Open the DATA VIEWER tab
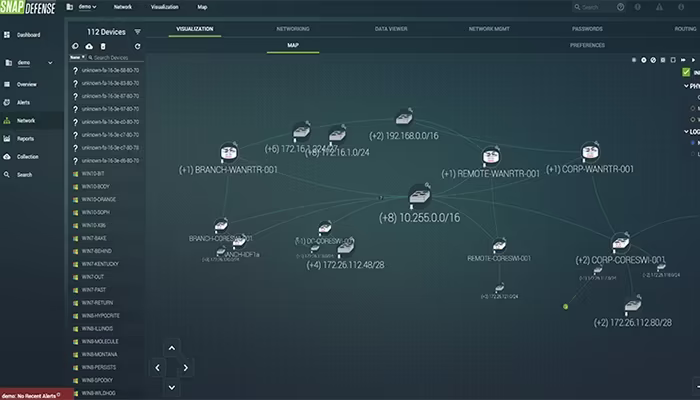 point(391,29)
